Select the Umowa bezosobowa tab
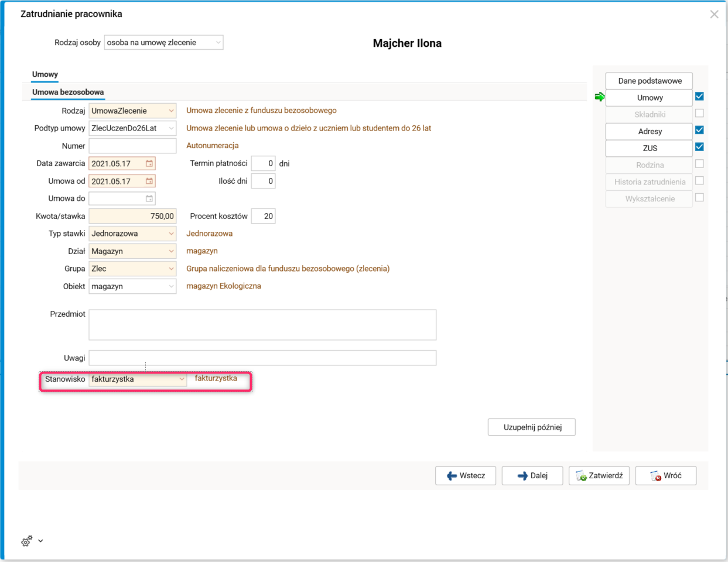Image resolution: width=728 pixels, height=562 pixels. [68, 92]
